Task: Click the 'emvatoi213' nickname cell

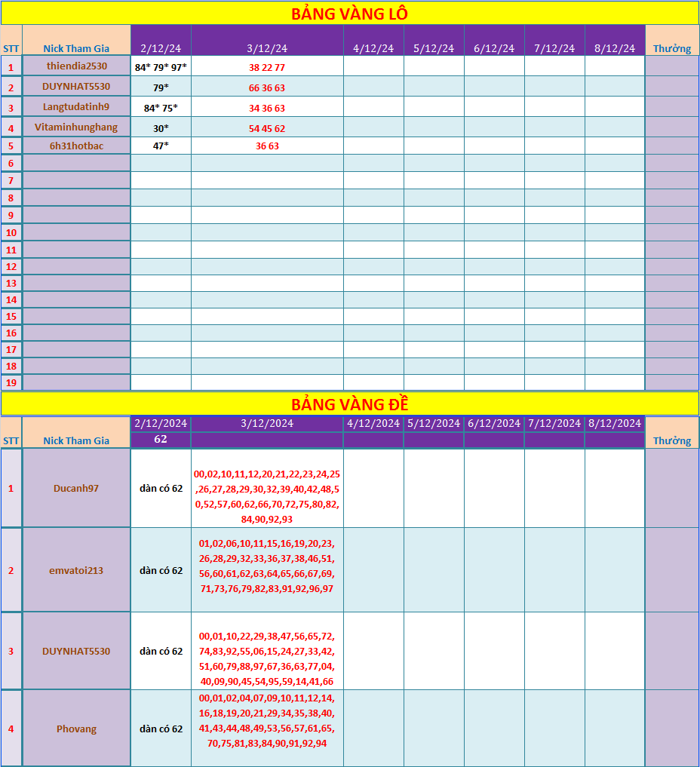Action: click(x=77, y=570)
